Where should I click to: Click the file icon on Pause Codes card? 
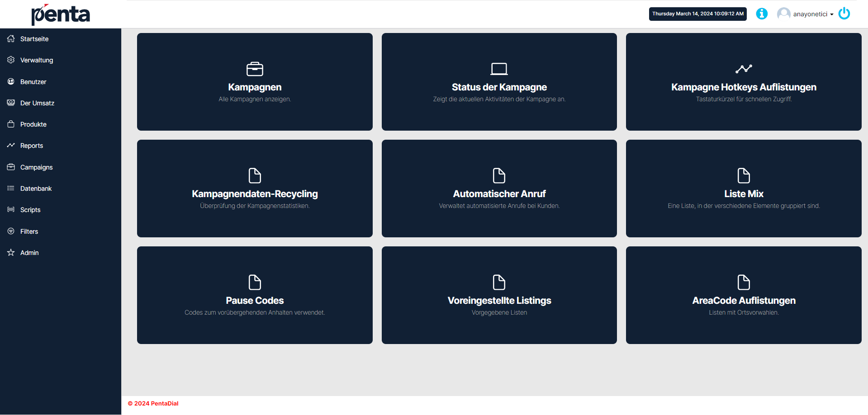pos(255,283)
